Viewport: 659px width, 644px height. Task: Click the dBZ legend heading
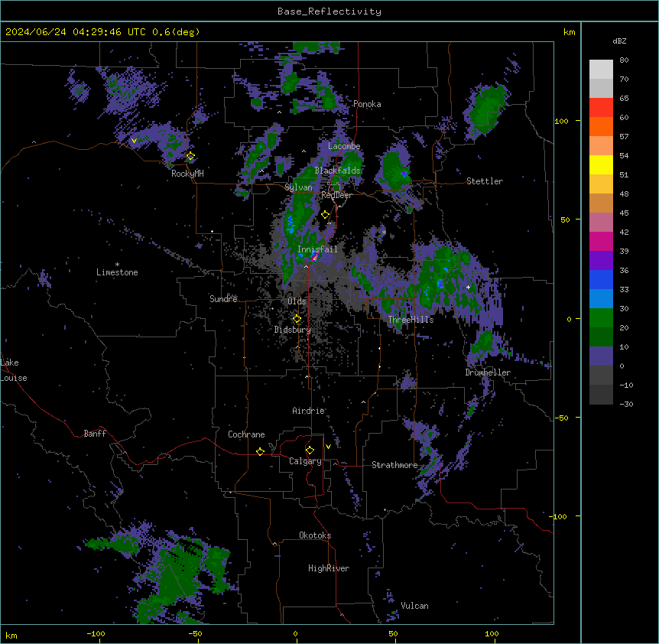619,41
